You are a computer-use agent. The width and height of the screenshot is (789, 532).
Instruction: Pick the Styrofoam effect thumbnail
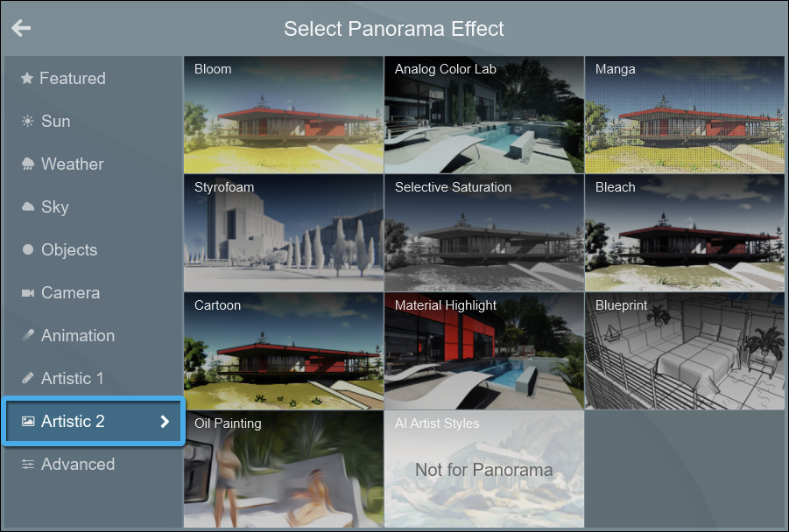(284, 234)
